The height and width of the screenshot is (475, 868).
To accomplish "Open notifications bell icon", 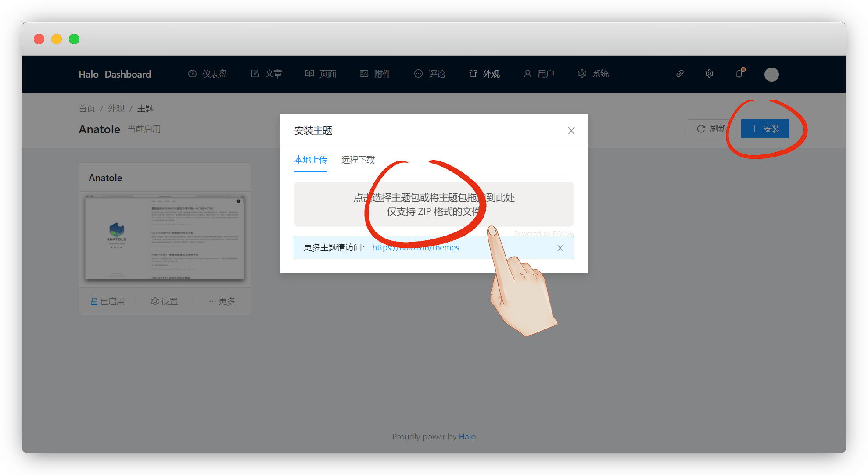I will coord(739,74).
